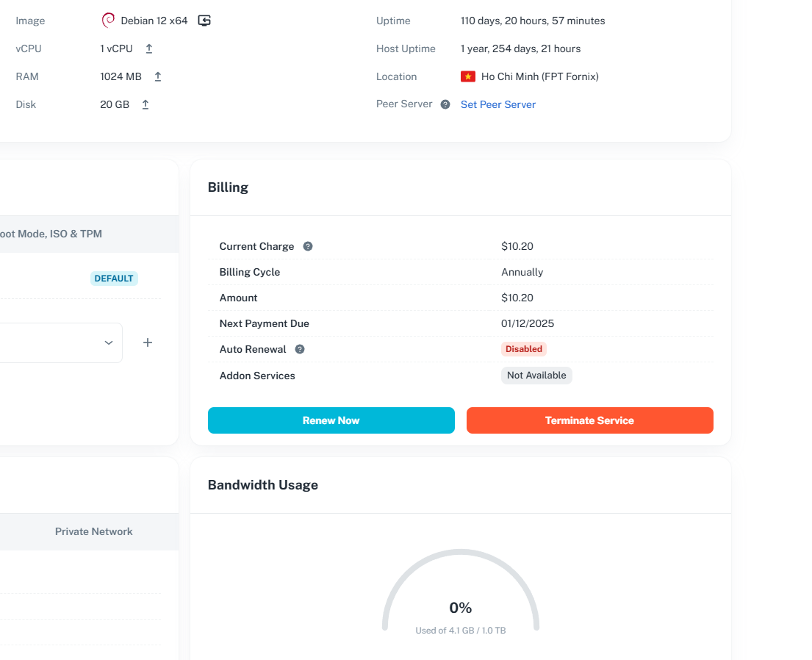Click the Next Payment Due label

coord(264,324)
